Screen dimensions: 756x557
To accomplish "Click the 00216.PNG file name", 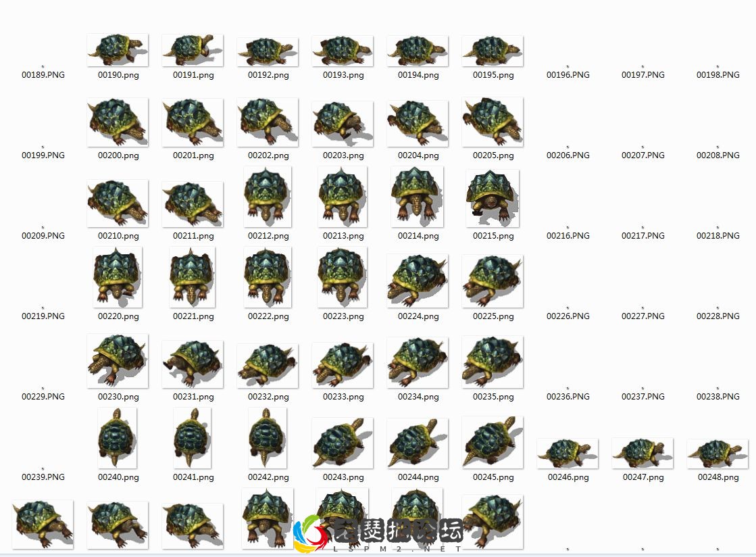I will [x=568, y=236].
